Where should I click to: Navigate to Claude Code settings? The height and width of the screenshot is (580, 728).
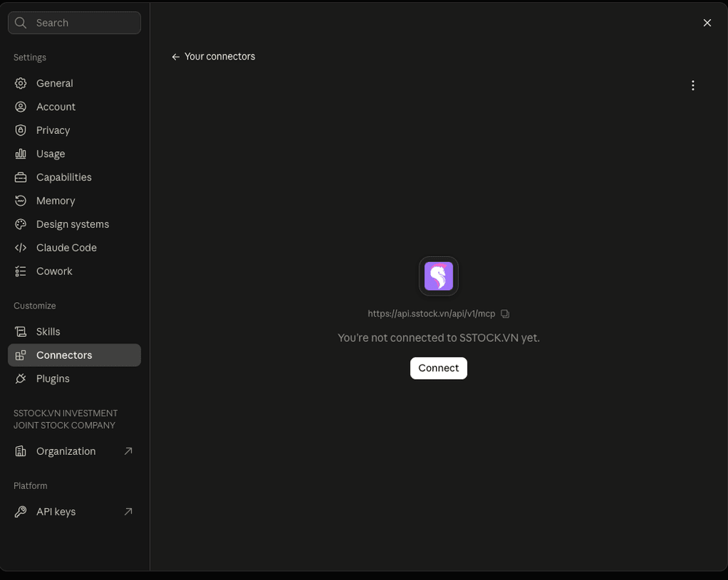click(74, 247)
